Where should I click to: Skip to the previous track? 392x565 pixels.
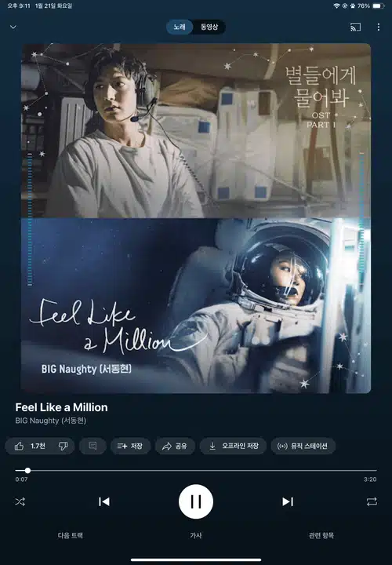tap(104, 501)
